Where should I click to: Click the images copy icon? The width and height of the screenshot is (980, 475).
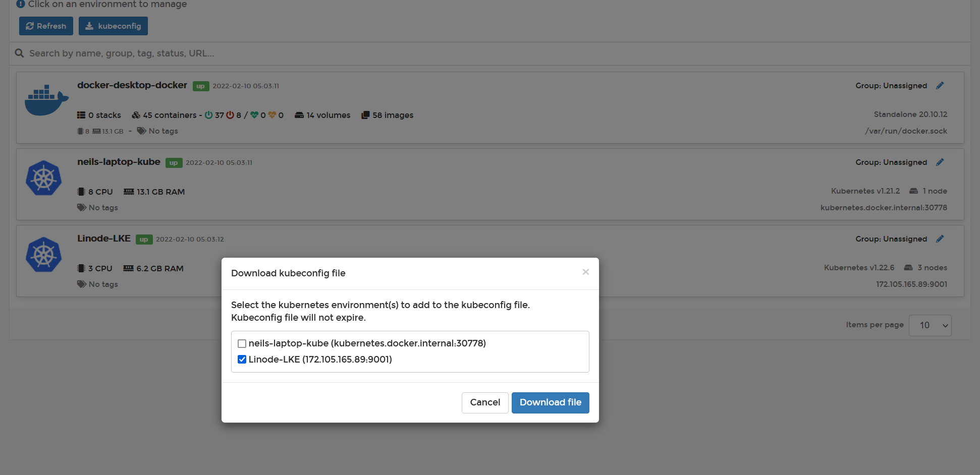tap(365, 115)
